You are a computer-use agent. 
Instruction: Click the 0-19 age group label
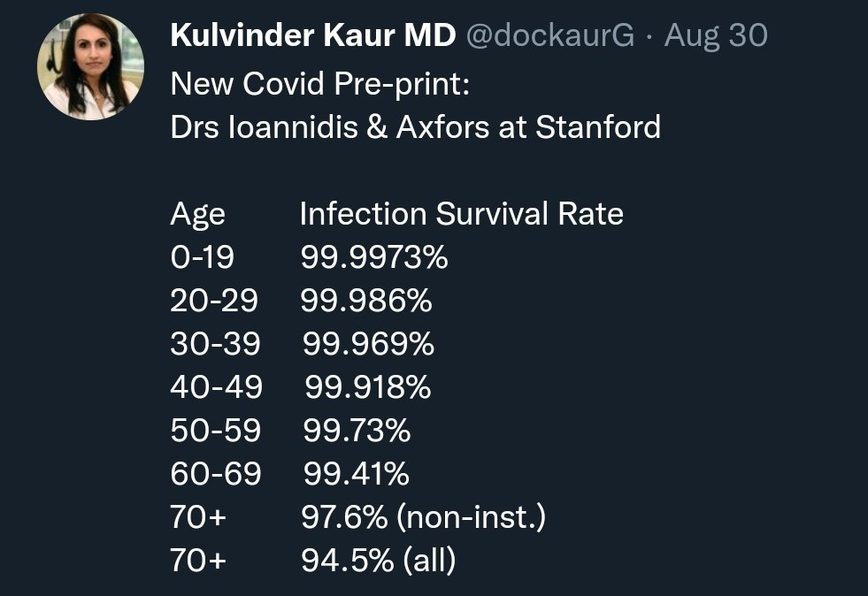click(x=203, y=257)
